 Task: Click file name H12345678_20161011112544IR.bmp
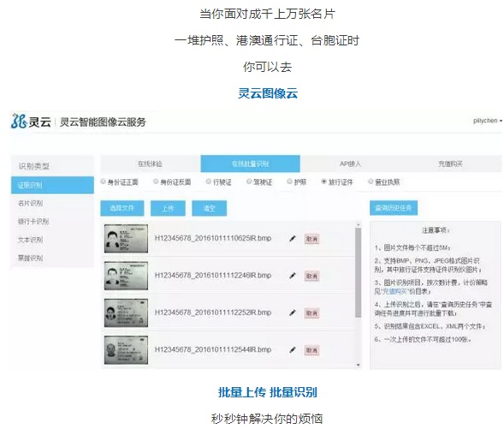point(213,350)
